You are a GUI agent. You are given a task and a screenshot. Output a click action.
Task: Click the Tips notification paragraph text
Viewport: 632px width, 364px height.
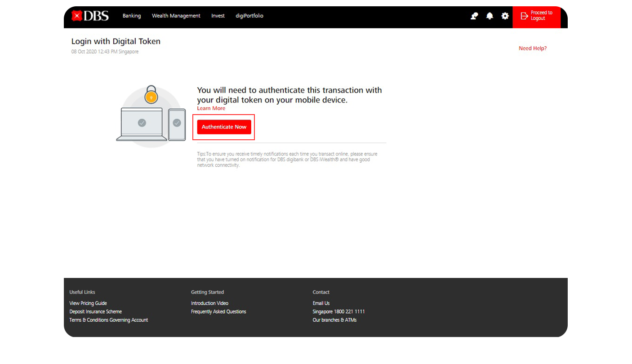click(287, 160)
